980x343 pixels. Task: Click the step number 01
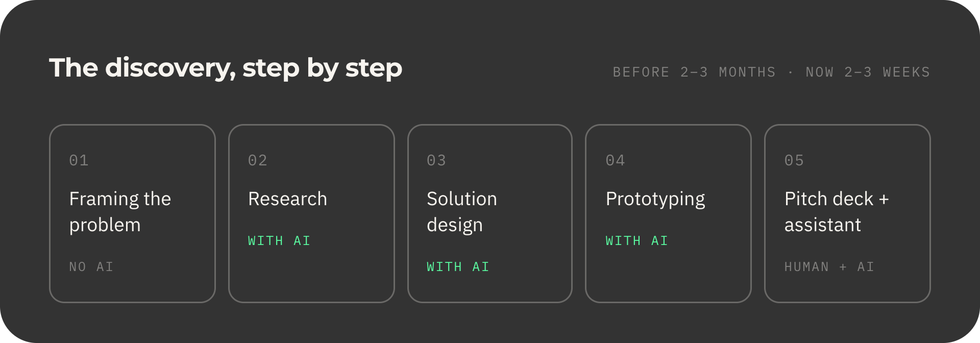pos(79,160)
